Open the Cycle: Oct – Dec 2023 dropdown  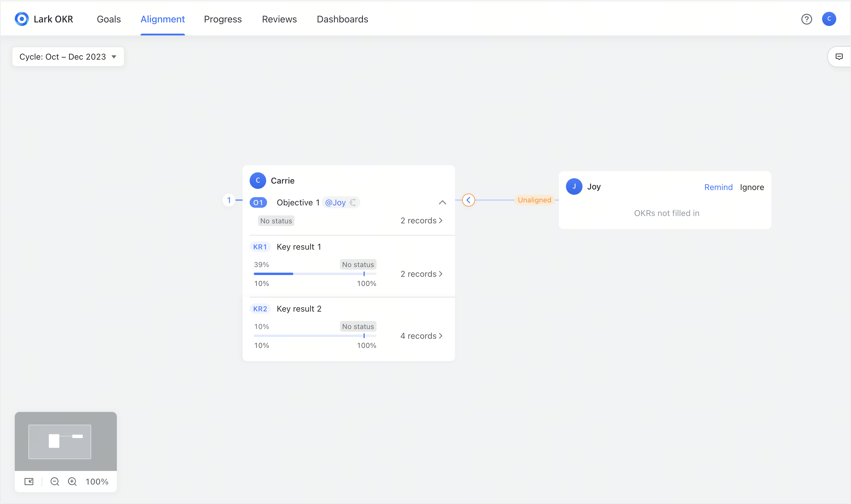(68, 56)
